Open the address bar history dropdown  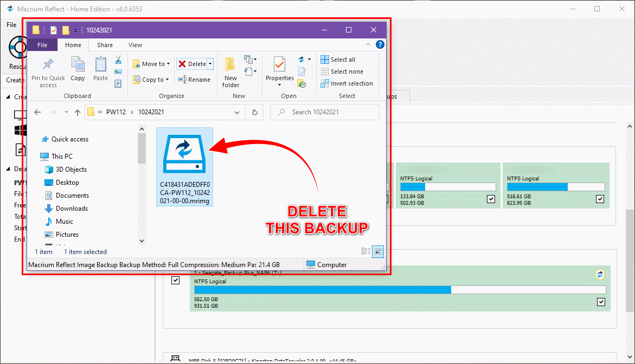click(x=237, y=113)
